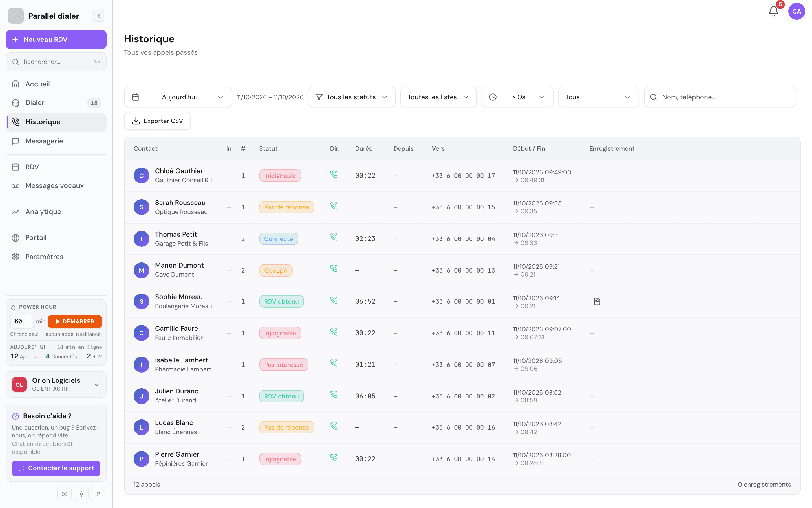Click Contacter le support
This screenshot has width=812, height=508.
(x=56, y=468)
